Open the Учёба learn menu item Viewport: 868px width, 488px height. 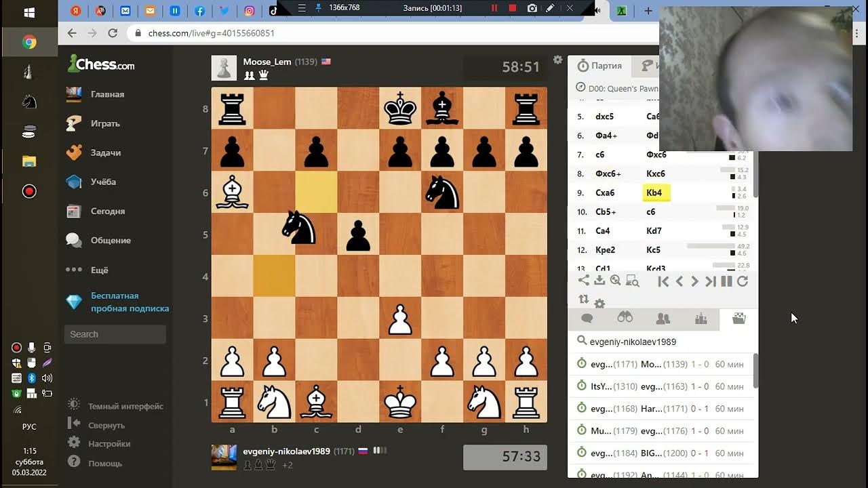91,182
